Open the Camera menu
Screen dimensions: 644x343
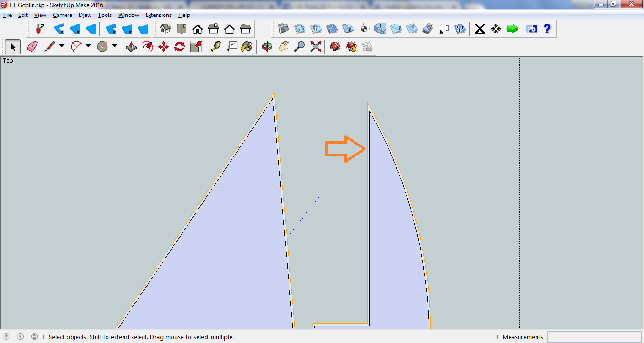pos(62,15)
